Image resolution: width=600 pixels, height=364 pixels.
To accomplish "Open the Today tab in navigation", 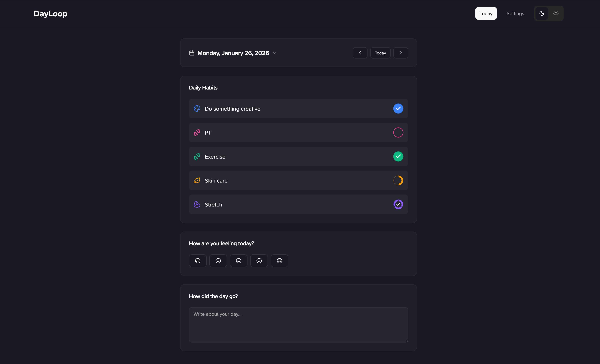I will click(x=486, y=13).
